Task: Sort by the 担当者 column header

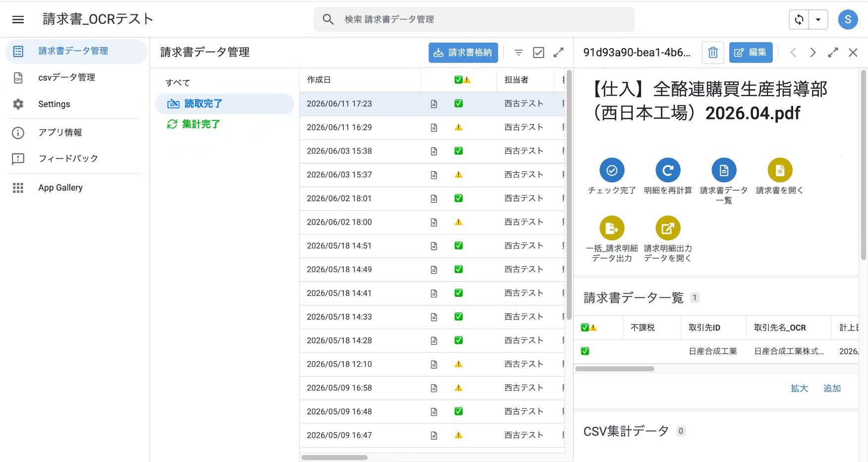Action: tap(516, 80)
